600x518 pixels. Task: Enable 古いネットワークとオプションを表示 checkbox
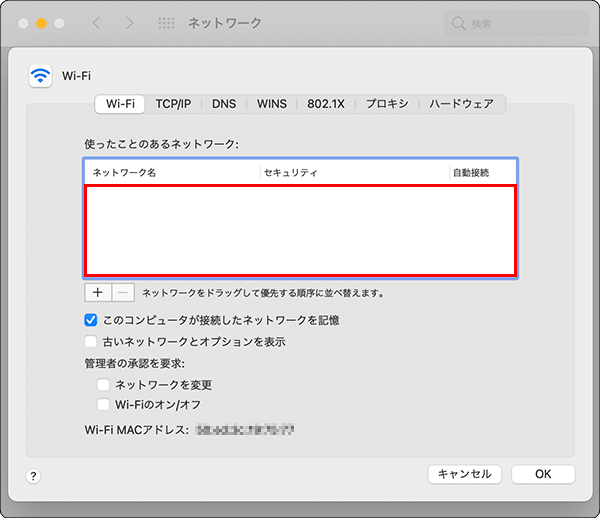pyautogui.click(x=92, y=342)
